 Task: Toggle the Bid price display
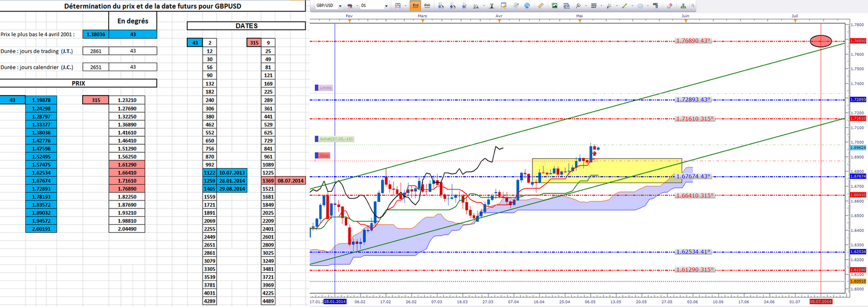point(415,5)
